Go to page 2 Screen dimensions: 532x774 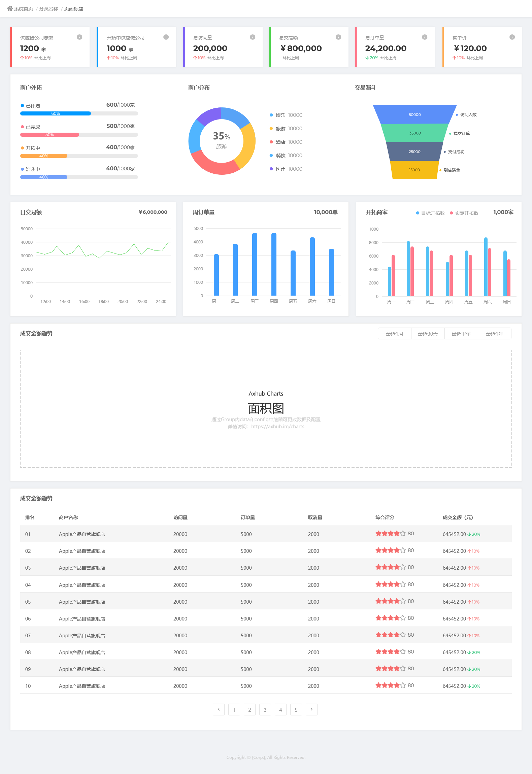[x=250, y=709]
